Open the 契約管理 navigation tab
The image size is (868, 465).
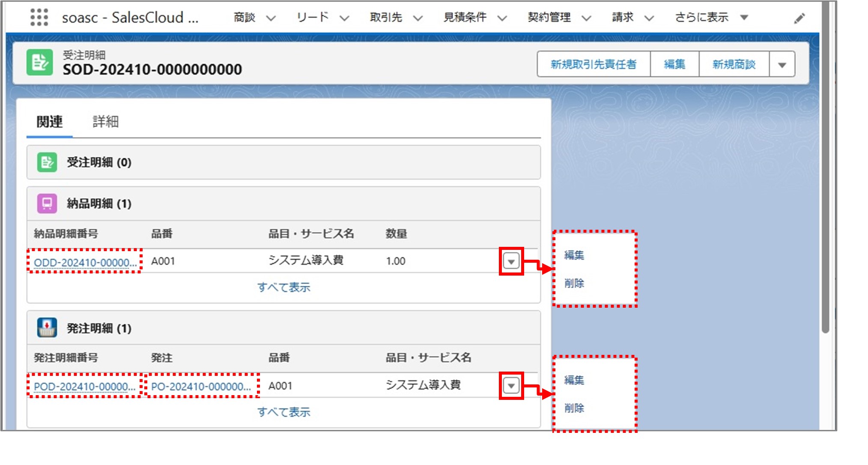(x=549, y=18)
